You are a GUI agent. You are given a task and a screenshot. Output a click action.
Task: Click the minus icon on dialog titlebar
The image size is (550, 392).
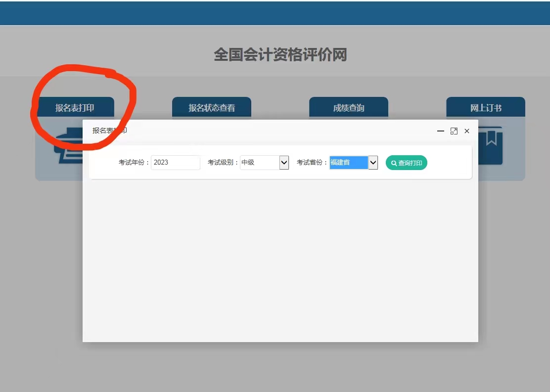[440, 131]
